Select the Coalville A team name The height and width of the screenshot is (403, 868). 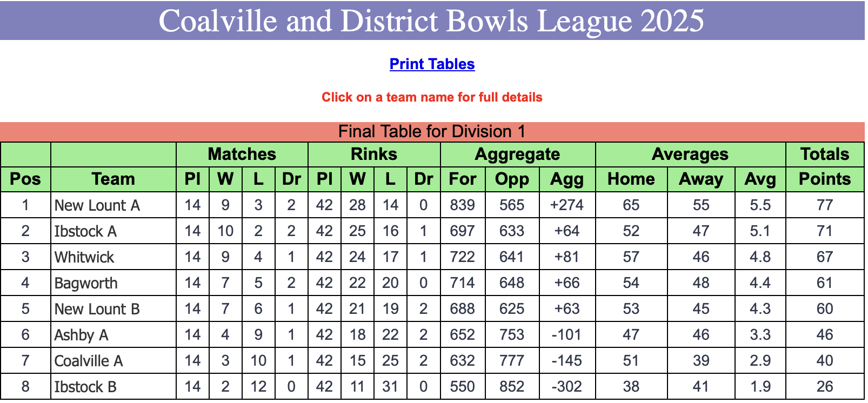(89, 361)
